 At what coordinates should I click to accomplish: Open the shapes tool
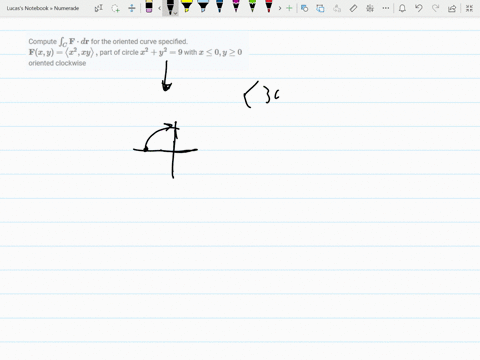coord(304,8)
